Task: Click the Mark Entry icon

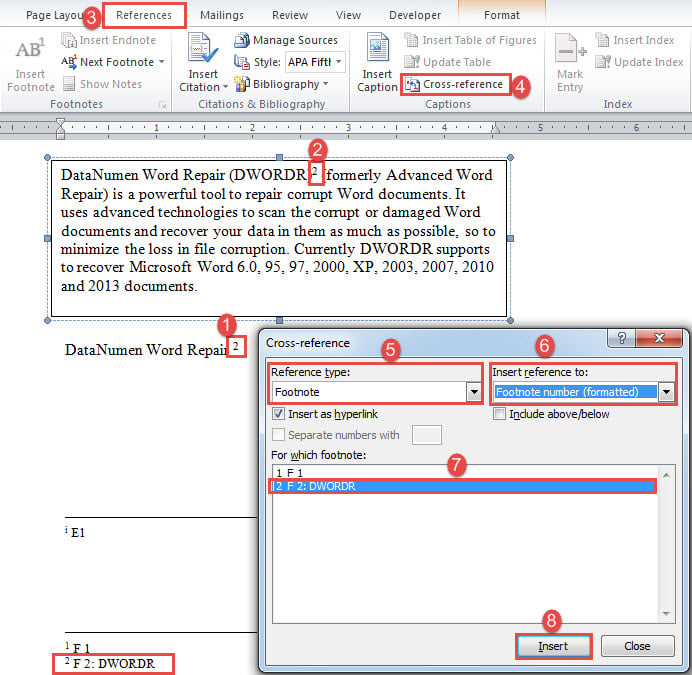Action: tap(570, 49)
